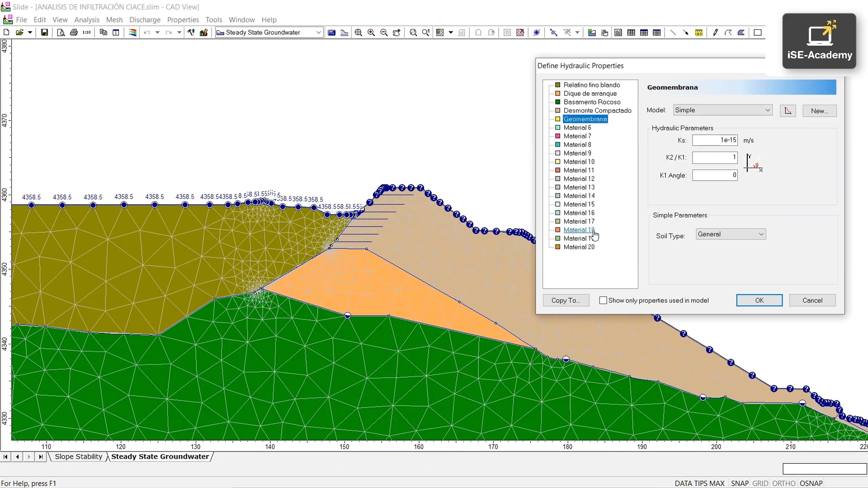Toggle GRID in the status bar

coord(760,483)
